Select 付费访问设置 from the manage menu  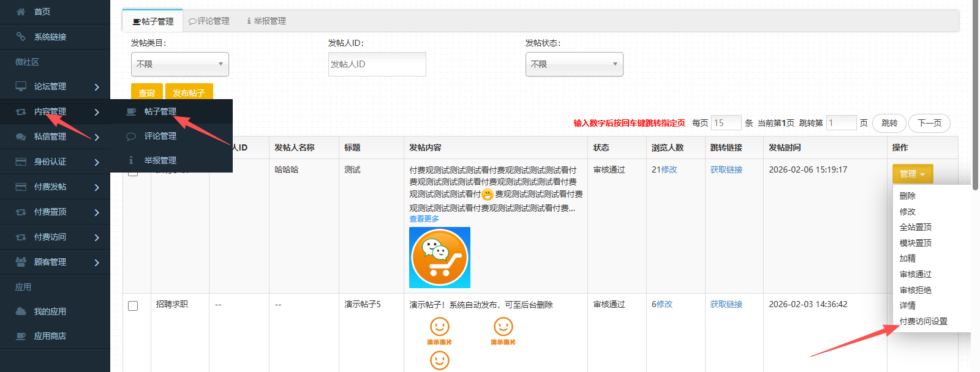point(923,321)
